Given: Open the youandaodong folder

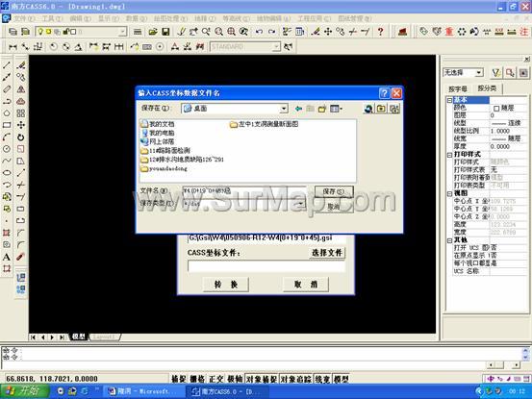Looking at the screenshot, I should pyautogui.click(x=164, y=168).
